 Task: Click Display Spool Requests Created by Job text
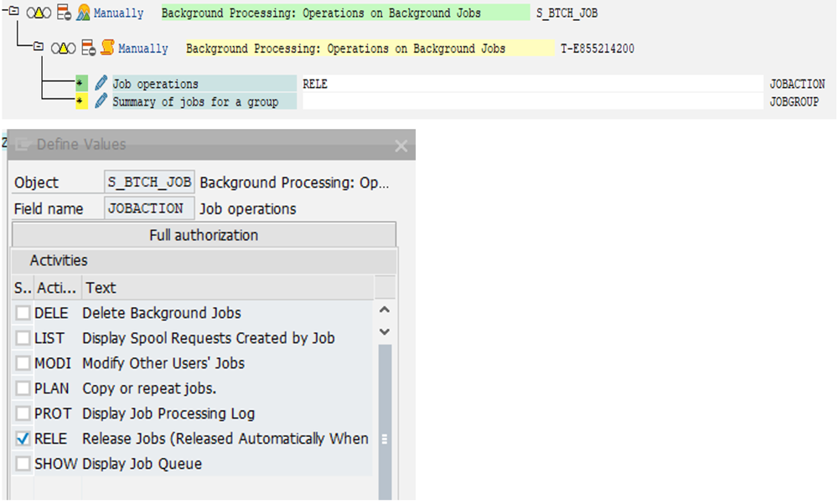(x=209, y=338)
